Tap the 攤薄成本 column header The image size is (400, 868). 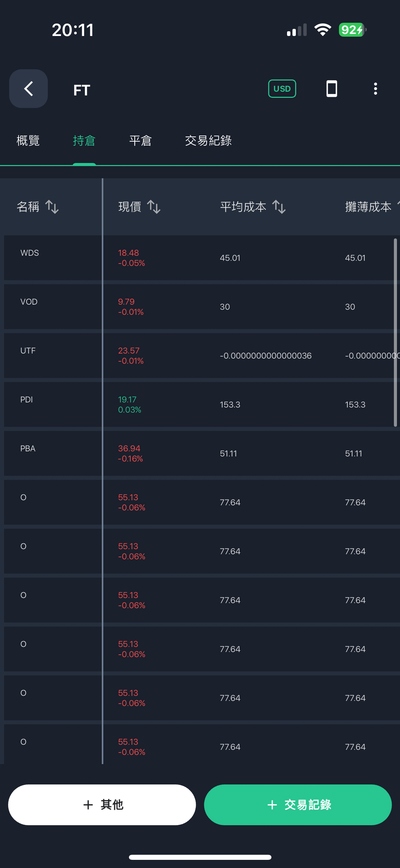pos(368,206)
